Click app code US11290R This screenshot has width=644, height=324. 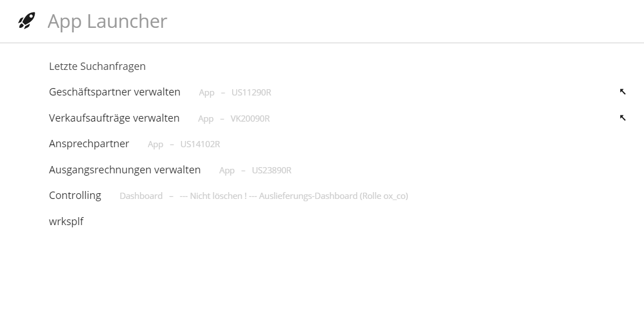coord(251,92)
